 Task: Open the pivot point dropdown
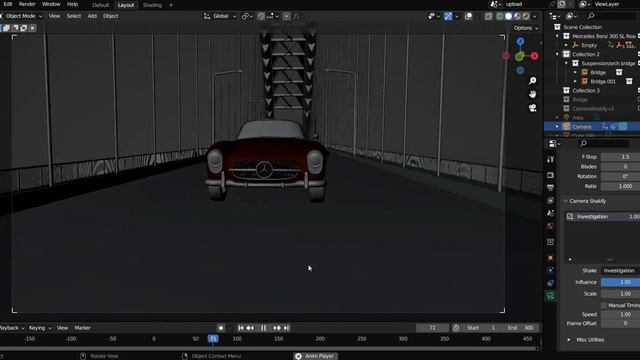pyautogui.click(x=247, y=16)
